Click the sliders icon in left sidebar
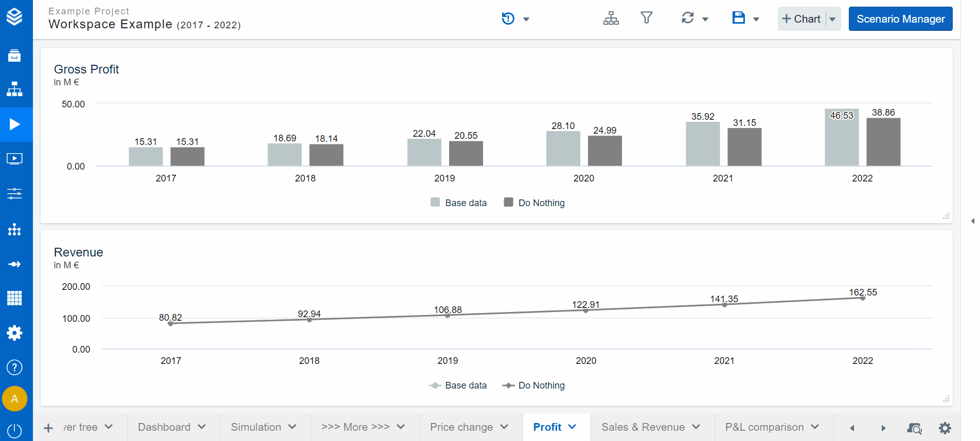This screenshot has height=441, width=980. click(x=14, y=194)
